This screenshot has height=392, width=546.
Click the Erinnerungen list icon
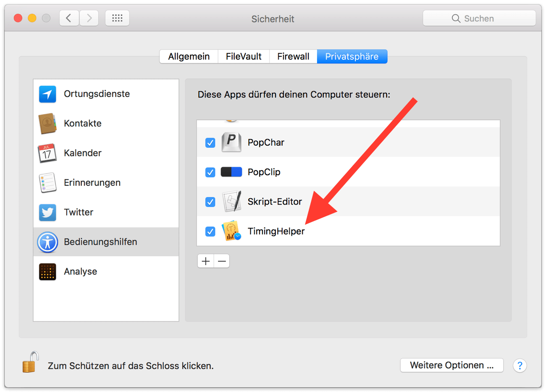click(47, 183)
